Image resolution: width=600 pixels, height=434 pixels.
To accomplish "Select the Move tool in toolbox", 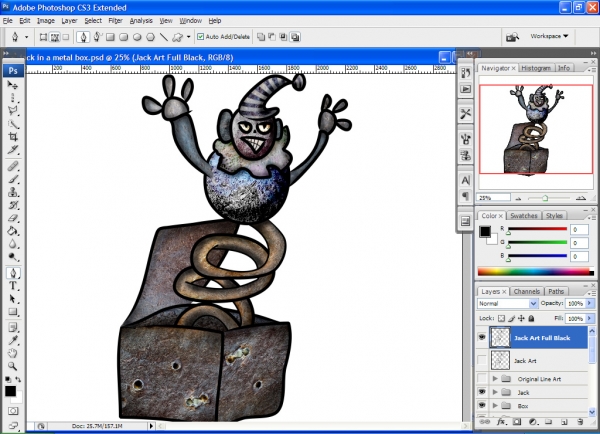I will 13,85.
